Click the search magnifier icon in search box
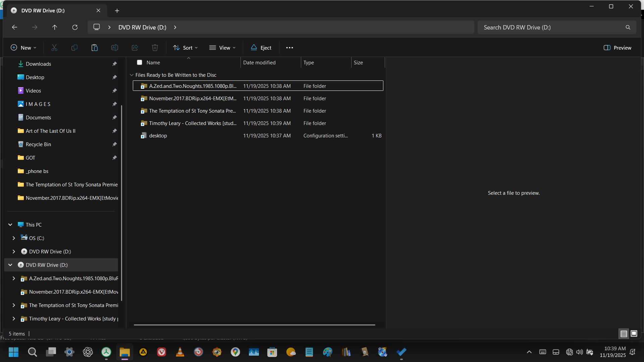 (628, 27)
